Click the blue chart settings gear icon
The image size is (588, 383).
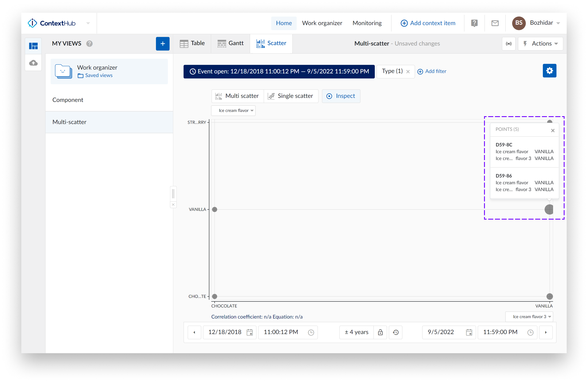pyautogui.click(x=549, y=71)
